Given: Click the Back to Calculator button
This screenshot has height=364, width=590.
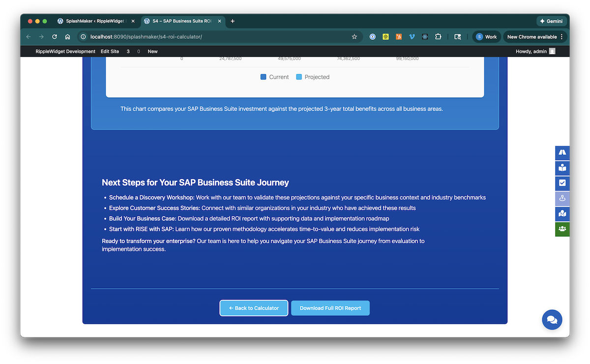Looking at the screenshot, I should [254, 308].
